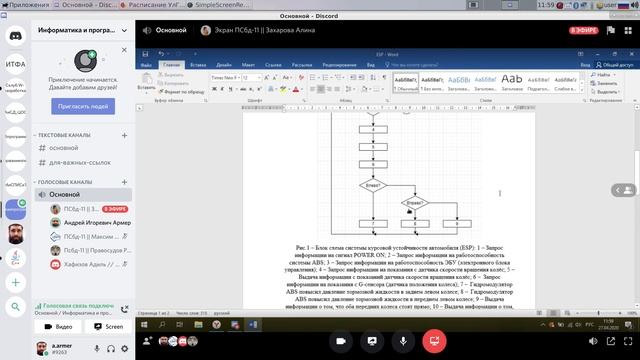Toggle microphone in call controls

pos(403,341)
